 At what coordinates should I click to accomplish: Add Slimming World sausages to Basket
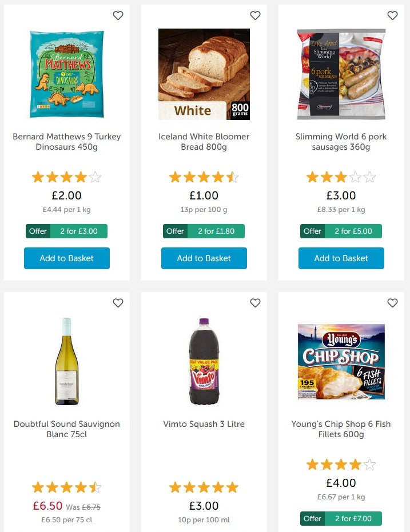(341, 258)
